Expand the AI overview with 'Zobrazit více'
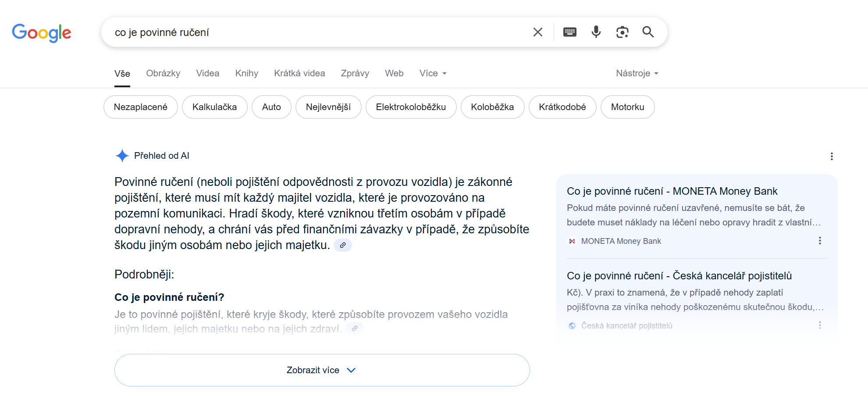Image resolution: width=868 pixels, height=396 pixels. [x=322, y=370]
